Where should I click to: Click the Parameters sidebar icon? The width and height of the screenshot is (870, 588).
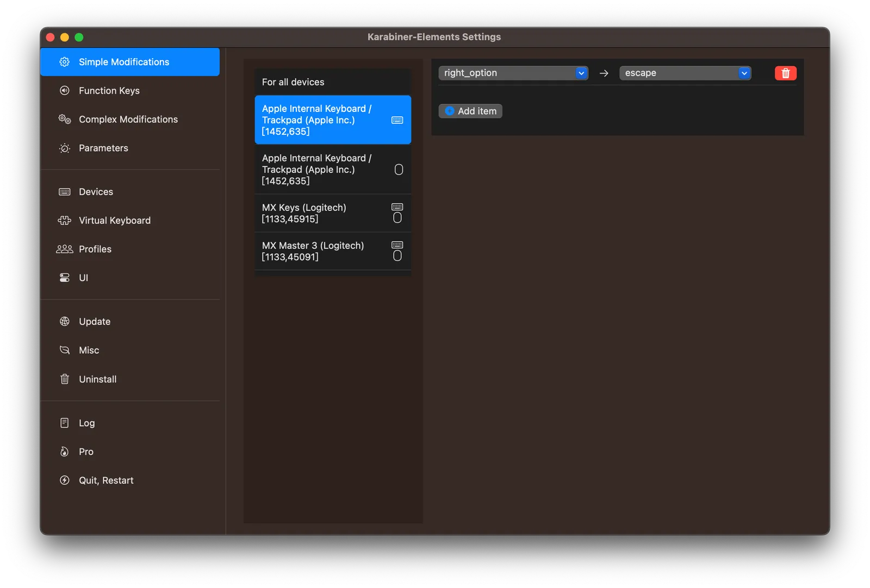65,148
